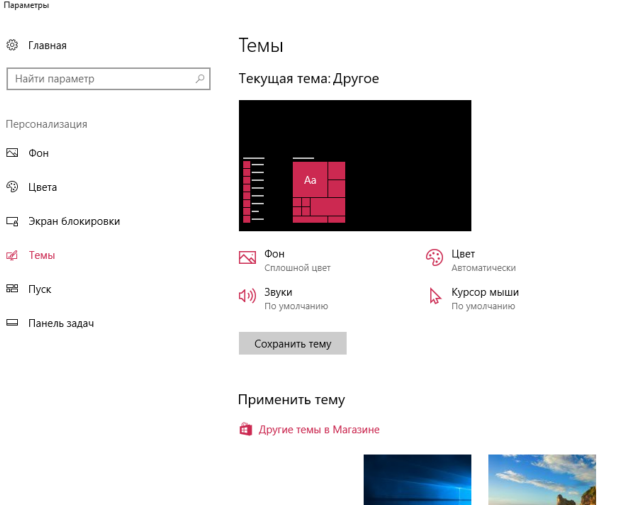The height and width of the screenshot is (505, 643).
Task: Open the Пуск sidebar section
Action: pos(40,289)
